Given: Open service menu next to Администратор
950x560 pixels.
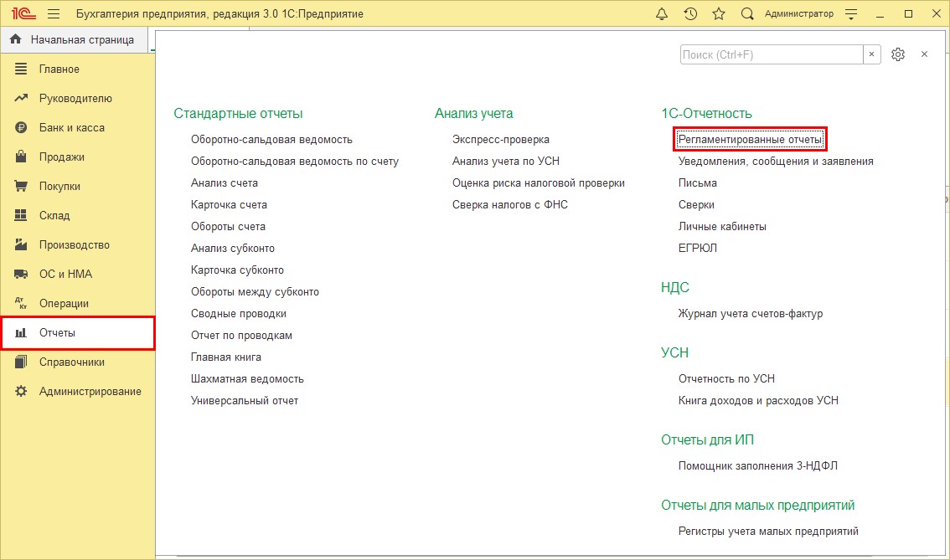Looking at the screenshot, I should (851, 14).
